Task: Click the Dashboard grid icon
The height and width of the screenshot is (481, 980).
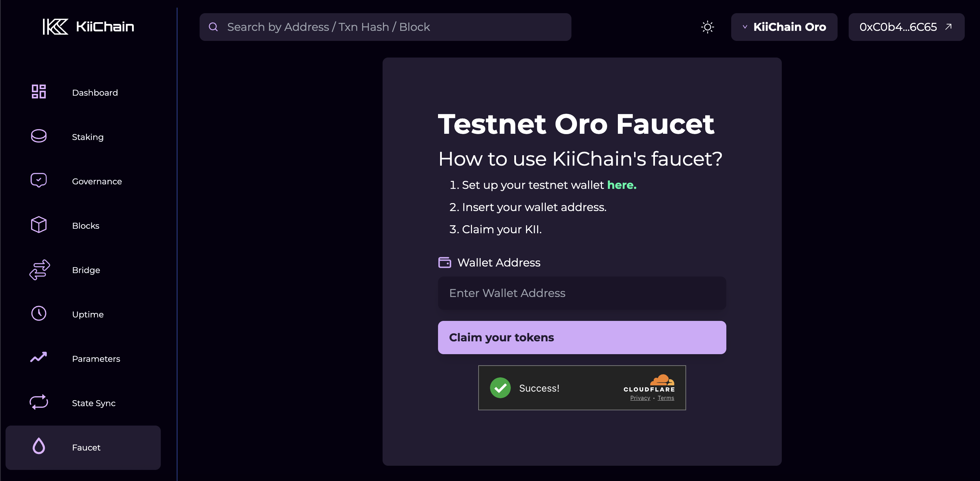Action: pos(38,92)
